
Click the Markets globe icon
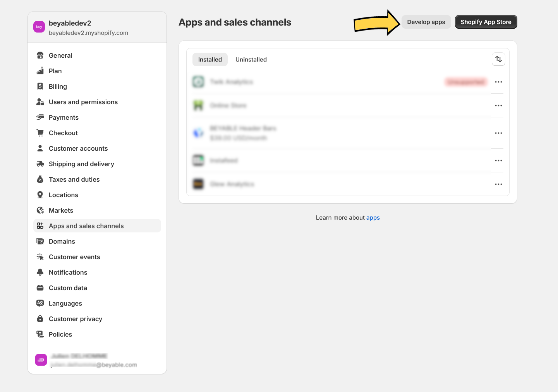(40, 210)
